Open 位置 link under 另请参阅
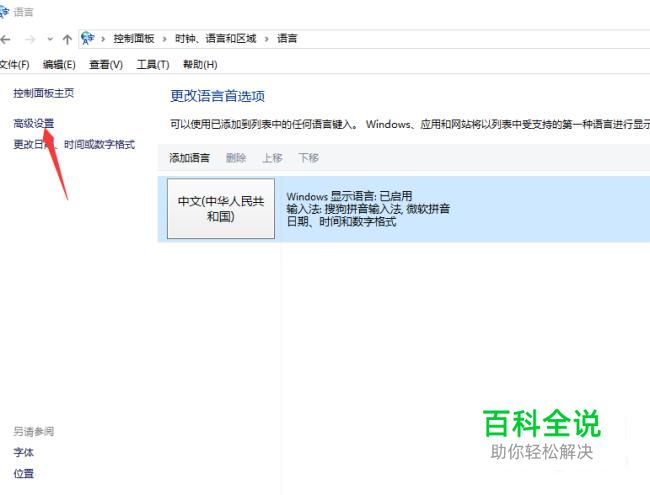Image resolution: width=650 pixels, height=495 pixels. [x=23, y=473]
